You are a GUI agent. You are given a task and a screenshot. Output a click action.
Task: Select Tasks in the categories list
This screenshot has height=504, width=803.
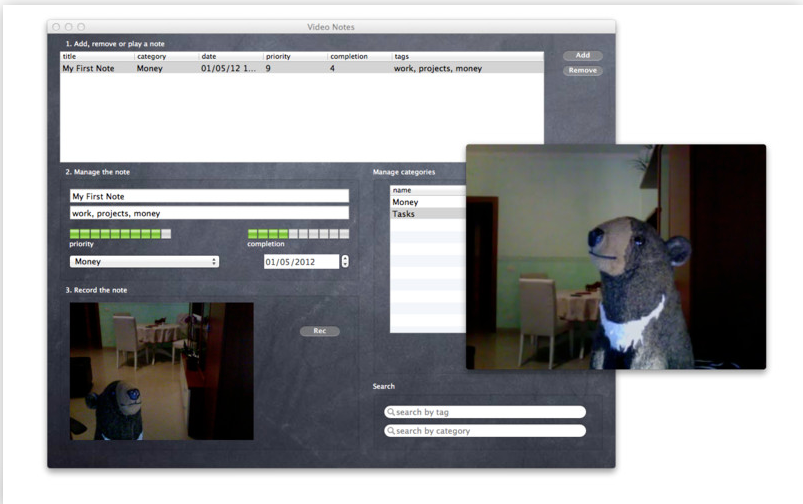[x=428, y=214]
